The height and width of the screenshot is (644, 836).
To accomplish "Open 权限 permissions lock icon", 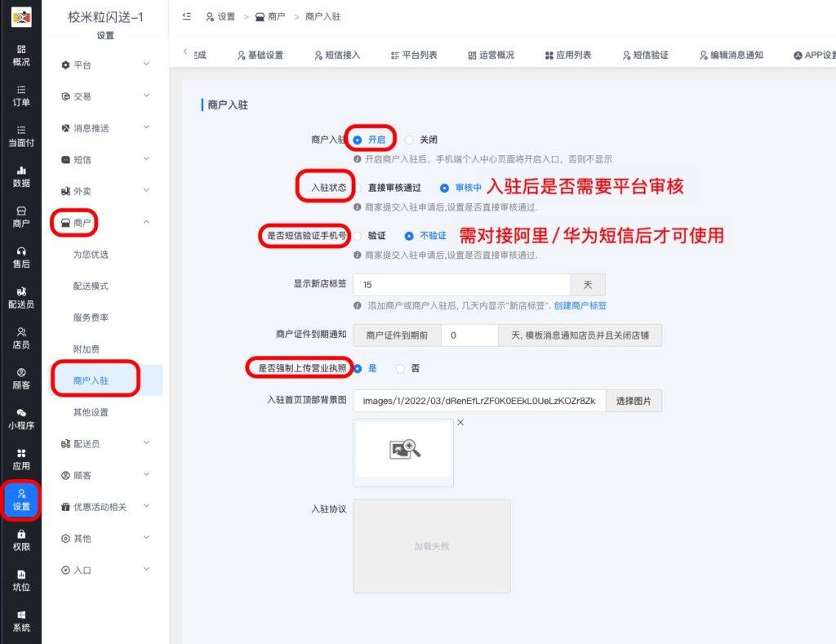I will (x=21, y=540).
